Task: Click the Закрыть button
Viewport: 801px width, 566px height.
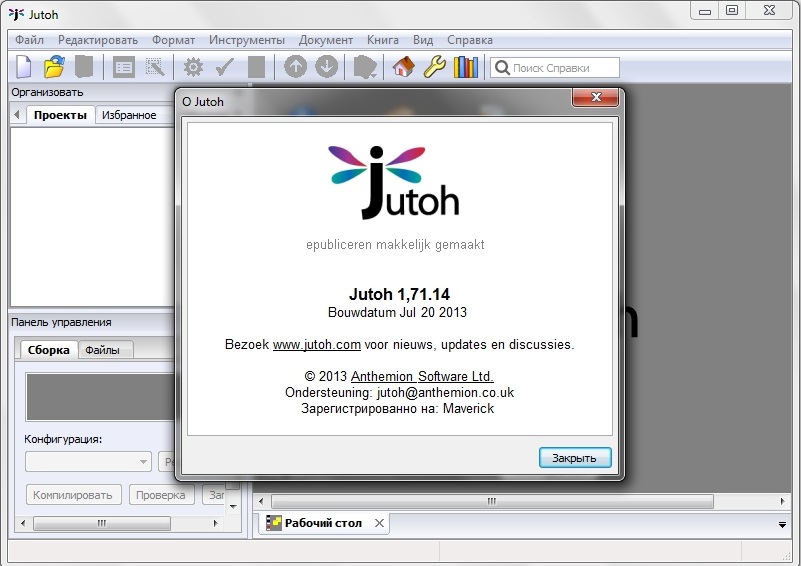Action: (575, 458)
